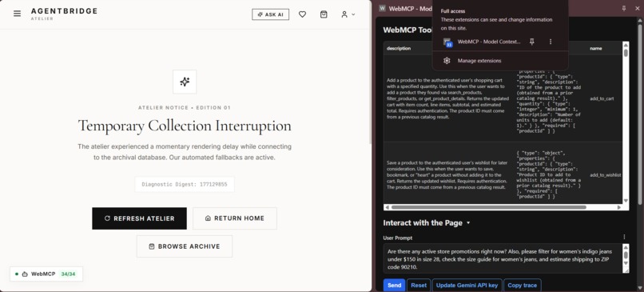Click the add_to_cart description cell

point(447,98)
